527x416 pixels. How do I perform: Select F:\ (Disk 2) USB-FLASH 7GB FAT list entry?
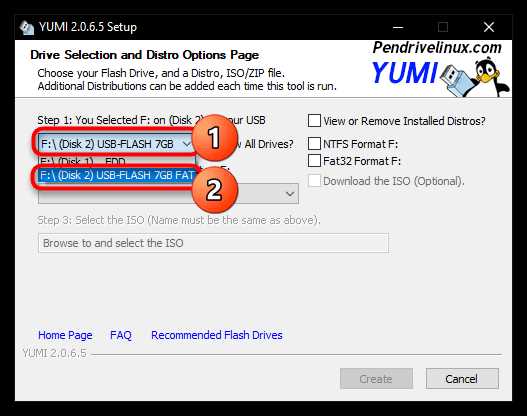[x=117, y=175]
